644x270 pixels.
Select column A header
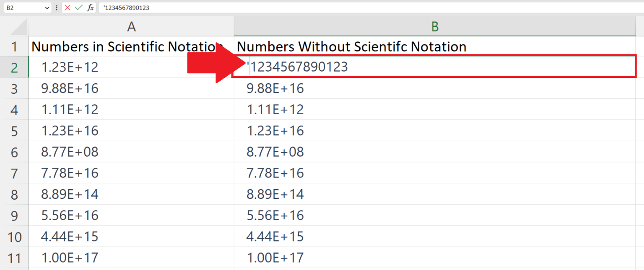click(131, 26)
